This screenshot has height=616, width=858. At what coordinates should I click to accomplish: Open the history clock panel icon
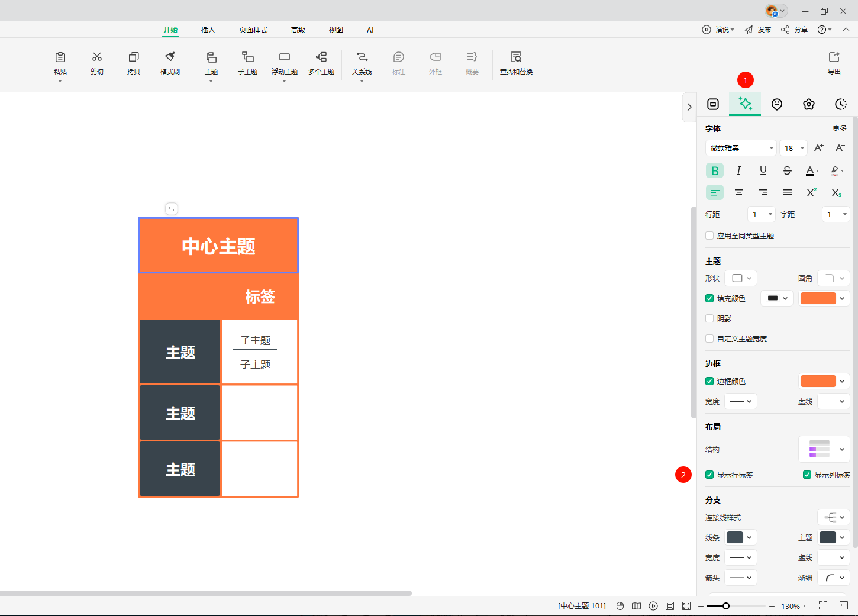841,104
